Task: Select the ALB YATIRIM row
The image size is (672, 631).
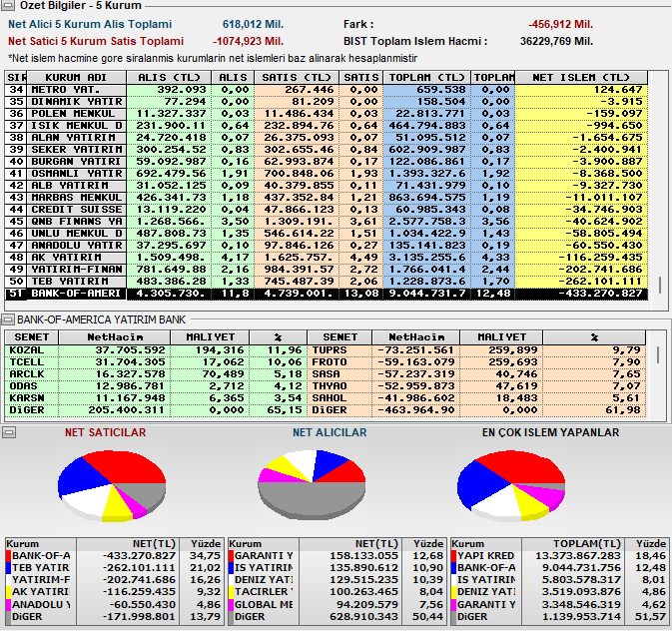Action: pyautogui.click(x=327, y=186)
